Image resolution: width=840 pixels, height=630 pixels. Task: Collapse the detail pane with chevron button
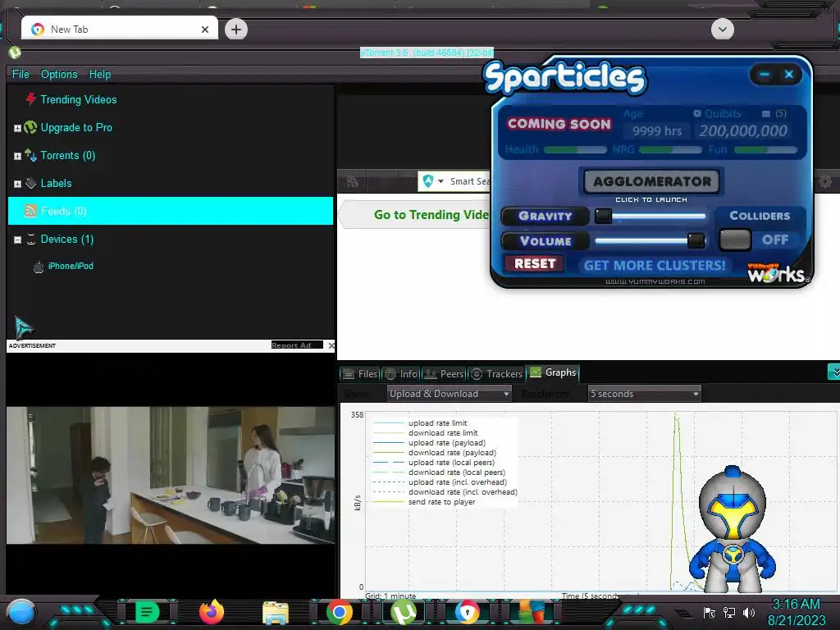coord(833,372)
